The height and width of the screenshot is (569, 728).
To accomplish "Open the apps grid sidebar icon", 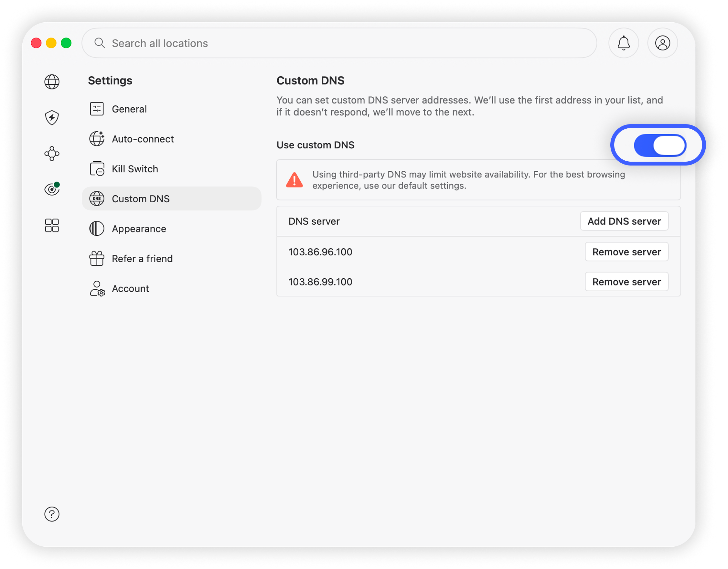I will point(52,226).
